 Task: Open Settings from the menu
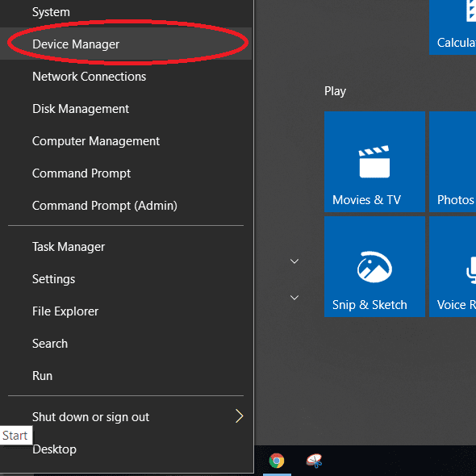pyautogui.click(x=126, y=278)
